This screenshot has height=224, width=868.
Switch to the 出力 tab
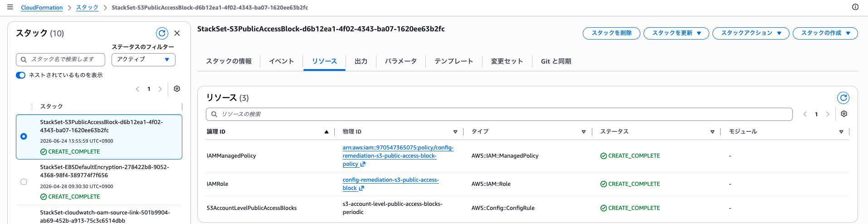(361, 61)
